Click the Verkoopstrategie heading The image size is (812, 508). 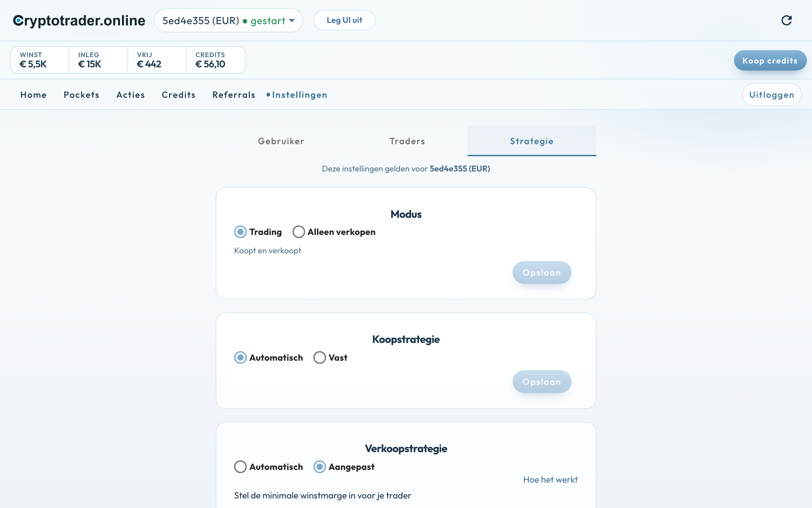point(406,449)
